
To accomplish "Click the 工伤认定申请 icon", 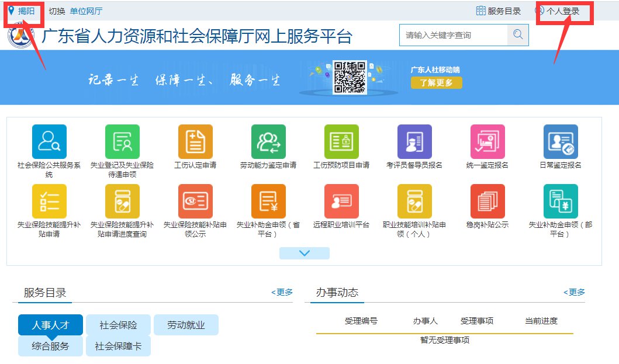I will click(195, 141).
